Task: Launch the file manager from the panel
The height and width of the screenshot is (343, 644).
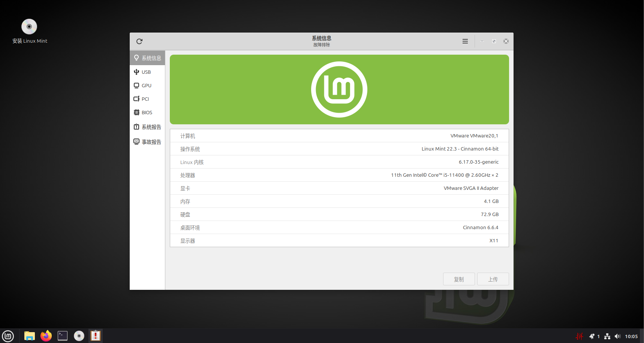Action: [30, 336]
